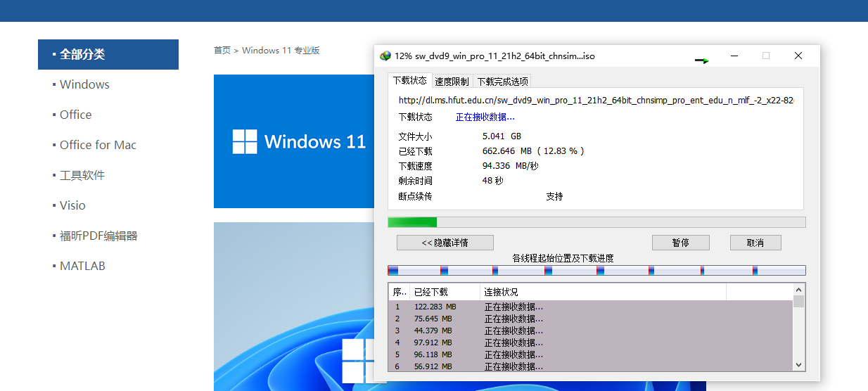
Task: Select thread row with 96.118 MB
Action: 590,354
